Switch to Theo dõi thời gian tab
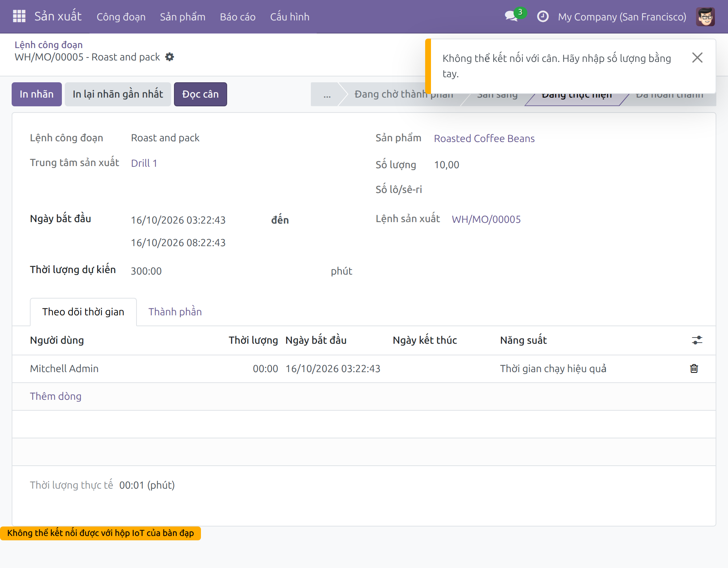This screenshot has width=728, height=568. (83, 312)
